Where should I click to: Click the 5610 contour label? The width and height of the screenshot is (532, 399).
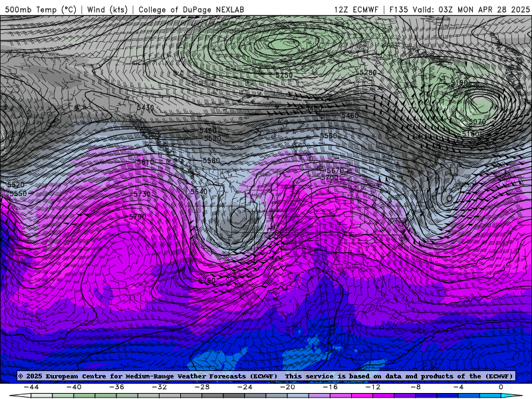pyautogui.click(x=145, y=162)
